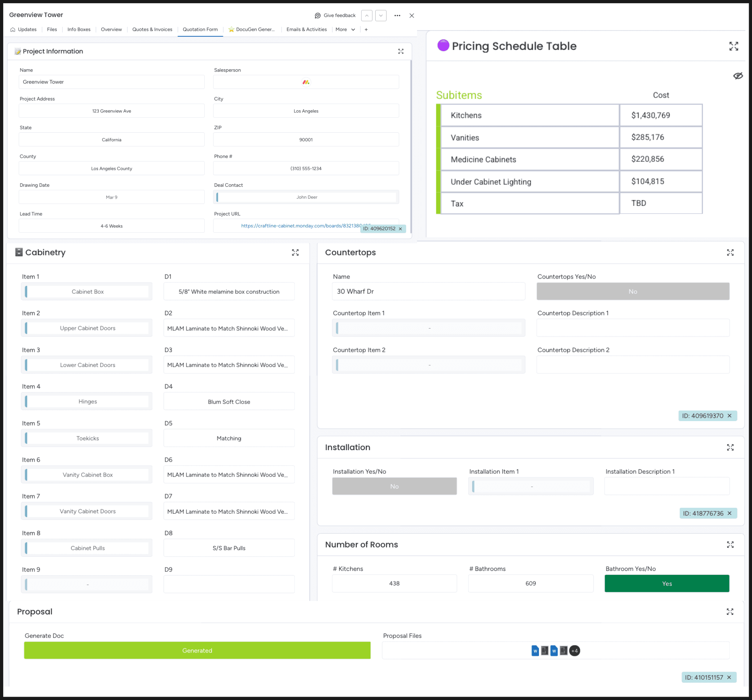Switch to the Overview tab
The image size is (752, 700).
point(111,29)
